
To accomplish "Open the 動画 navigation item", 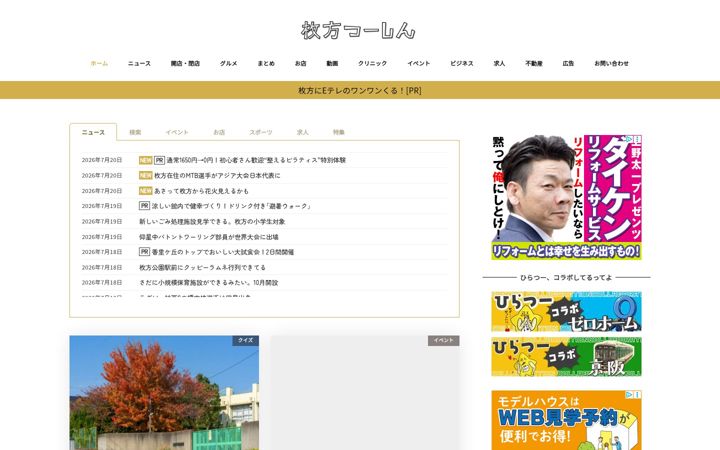I will coord(332,63).
